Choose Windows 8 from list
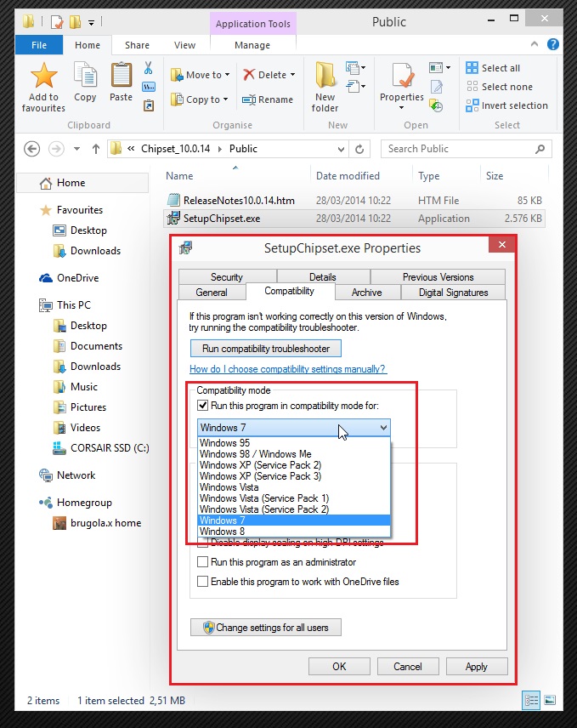Image resolution: width=577 pixels, height=728 pixels. coord(294,532)
